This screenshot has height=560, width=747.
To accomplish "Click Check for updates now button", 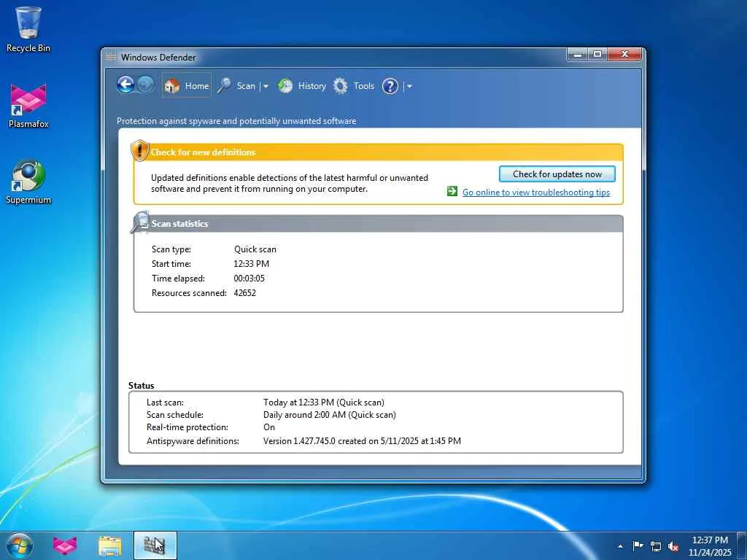I will 557,174.
